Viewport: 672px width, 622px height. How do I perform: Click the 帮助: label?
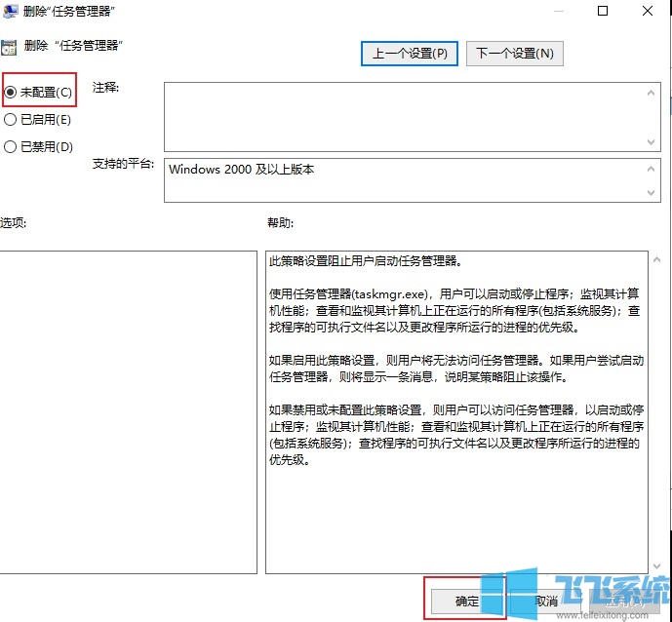[281, 222]
